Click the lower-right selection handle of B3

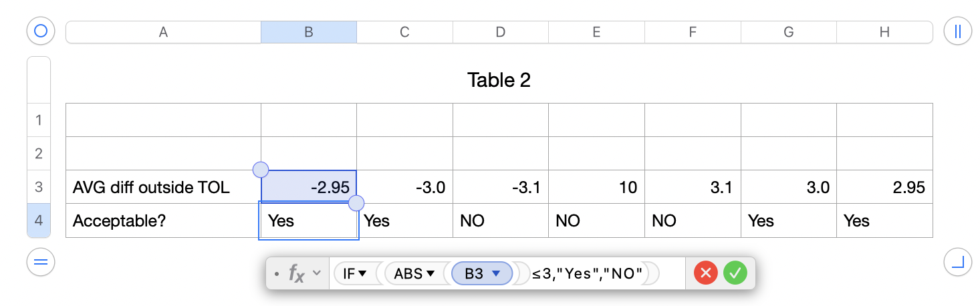click(x=356, y=203)
